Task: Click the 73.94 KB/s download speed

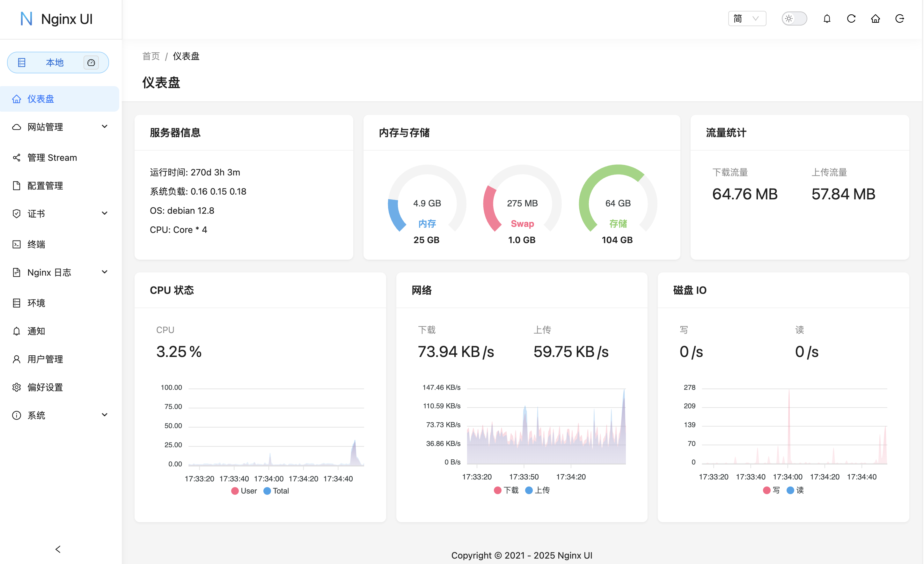Action: [456, 352]
